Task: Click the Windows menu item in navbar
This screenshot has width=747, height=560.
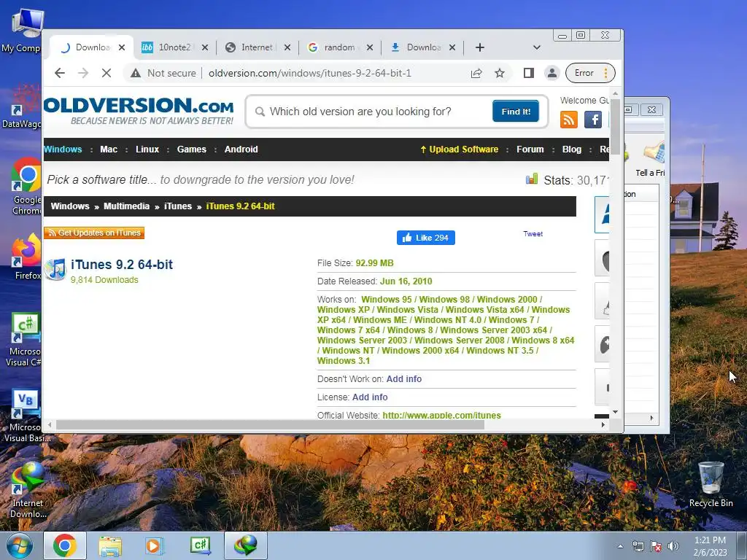Action: [63, 149]
